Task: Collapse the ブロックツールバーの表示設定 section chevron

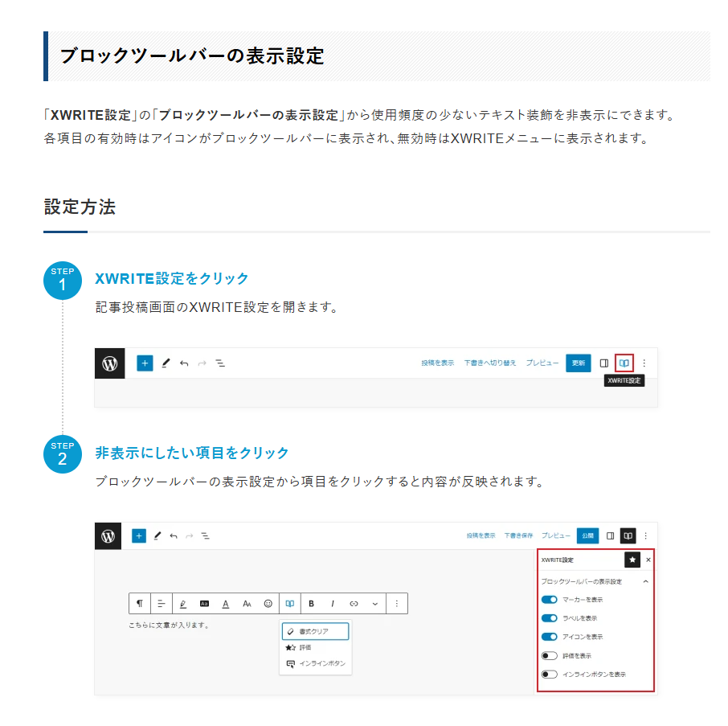Action: click(645, 581)
